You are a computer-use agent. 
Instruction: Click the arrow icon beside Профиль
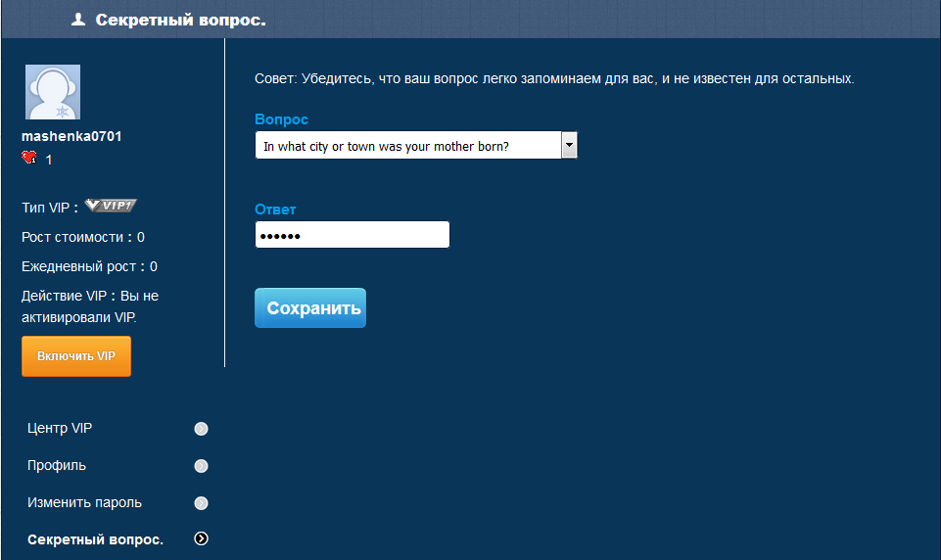[201, 466]
